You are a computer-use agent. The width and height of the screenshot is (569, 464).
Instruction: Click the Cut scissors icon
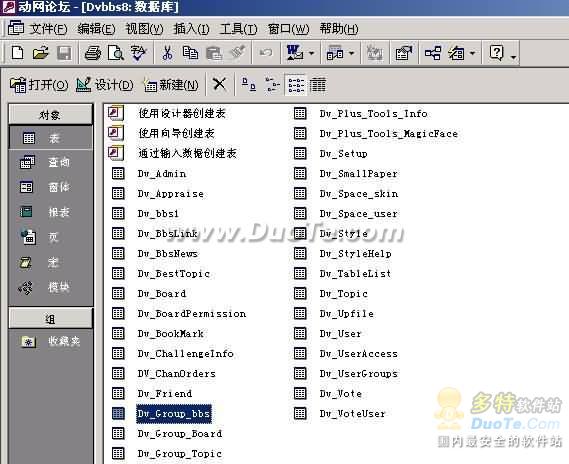tap(167, 53)
